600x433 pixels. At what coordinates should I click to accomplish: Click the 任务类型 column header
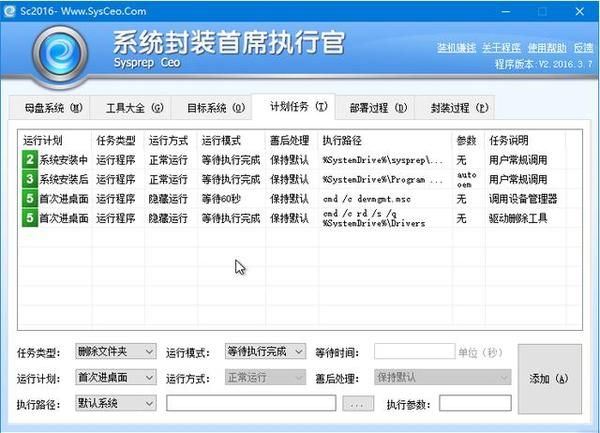[116, 140]
